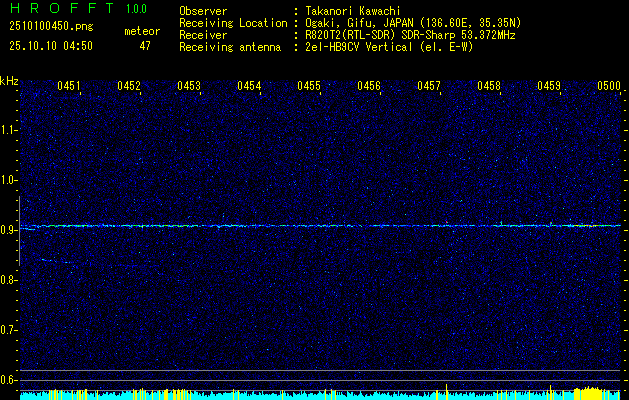Viewport: 629px width, 400px height.
Task: Click the Receiving Location label
Action: [233, 23]
